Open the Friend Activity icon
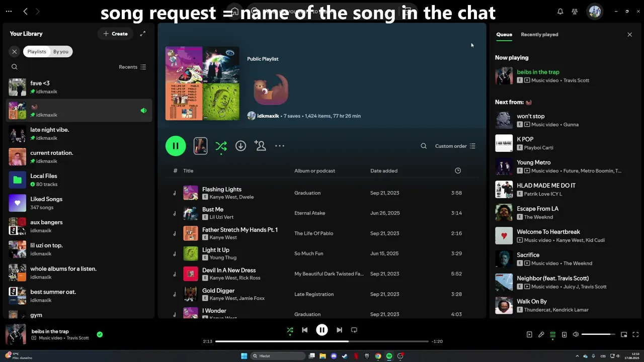644x362 pixels. click(575, 11)
